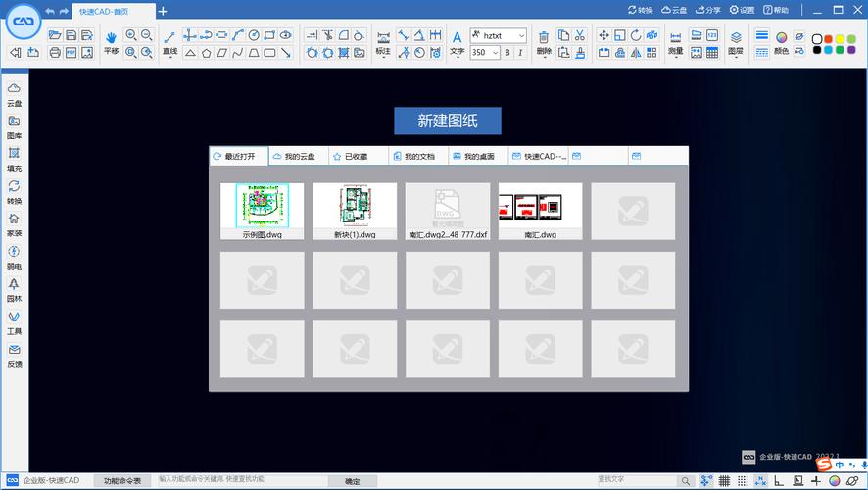Screen dimensions: 868x490
Task: Click the Text tool A icon (文字)
Action: (x=457, y=37)
